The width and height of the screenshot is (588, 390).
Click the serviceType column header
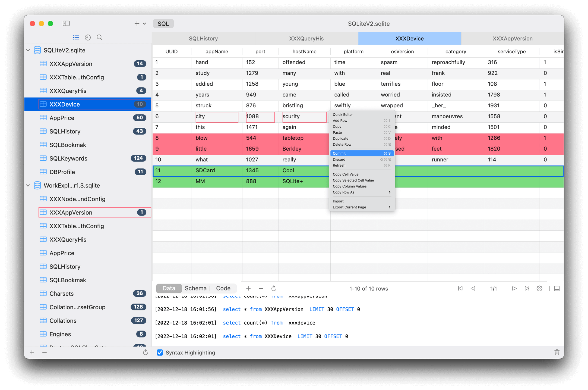pyautogui.click(x=512, y=51)
